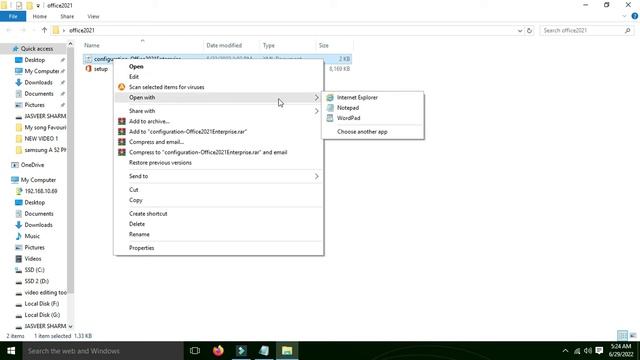The image size is (640, 360).
Task: Click the Refresh button in address bar
Action: tap(529, 30)
